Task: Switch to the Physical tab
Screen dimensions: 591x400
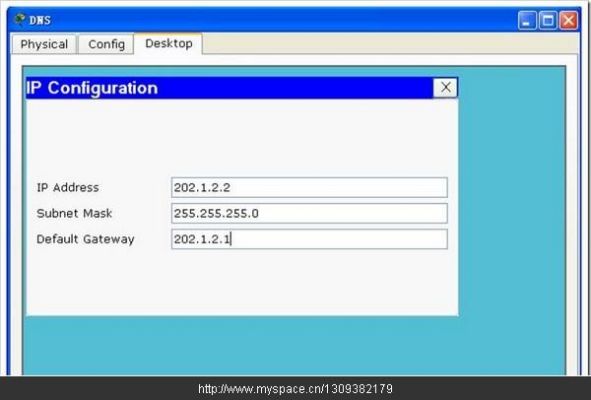Action: coord(44,44)
